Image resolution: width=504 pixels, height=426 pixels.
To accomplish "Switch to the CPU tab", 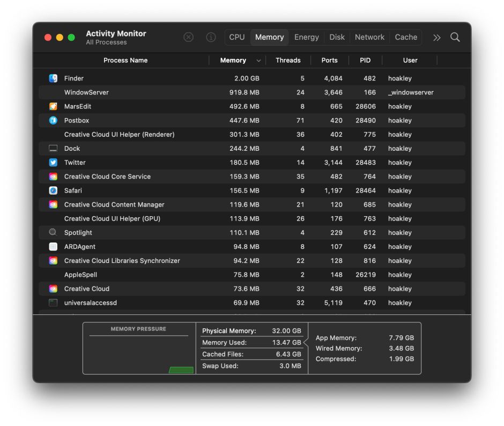I will point(237,37).
